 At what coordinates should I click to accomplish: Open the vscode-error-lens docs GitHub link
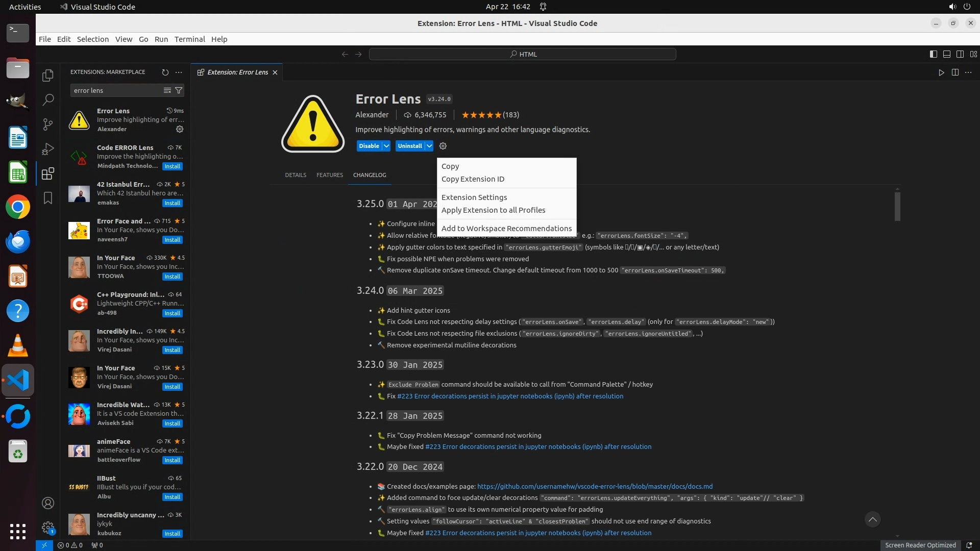tap(595, 486)
